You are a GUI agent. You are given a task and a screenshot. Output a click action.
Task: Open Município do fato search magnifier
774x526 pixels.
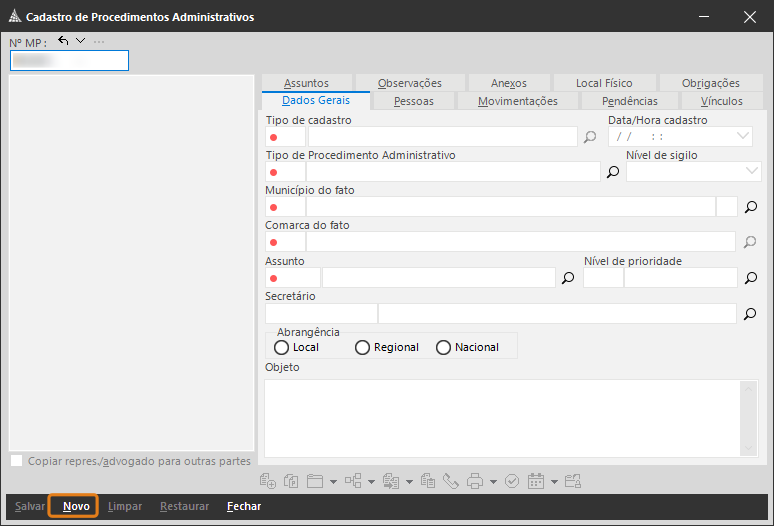click(x=751, y=207)
